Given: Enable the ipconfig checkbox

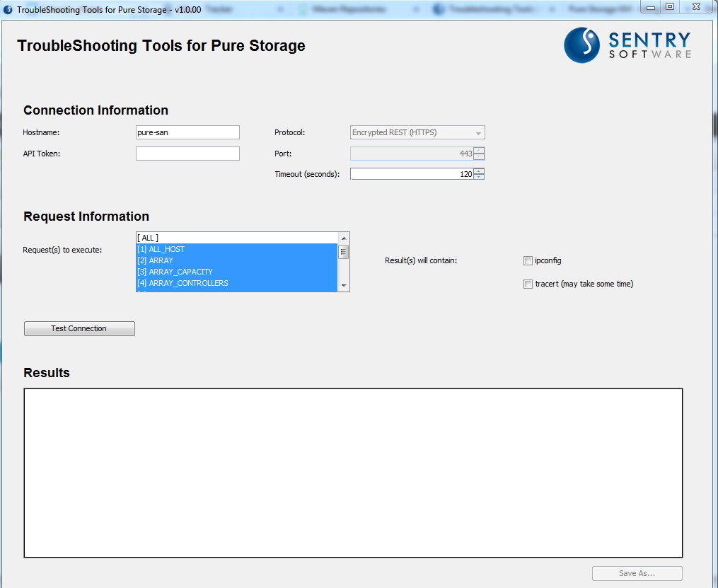Looking at the screenshot, I should 528,260.
